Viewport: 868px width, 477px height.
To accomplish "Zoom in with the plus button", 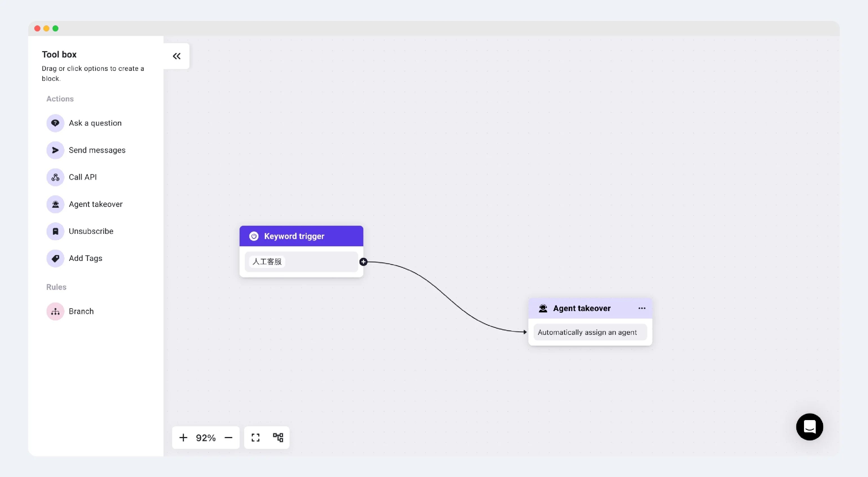I will pos(183,438).
